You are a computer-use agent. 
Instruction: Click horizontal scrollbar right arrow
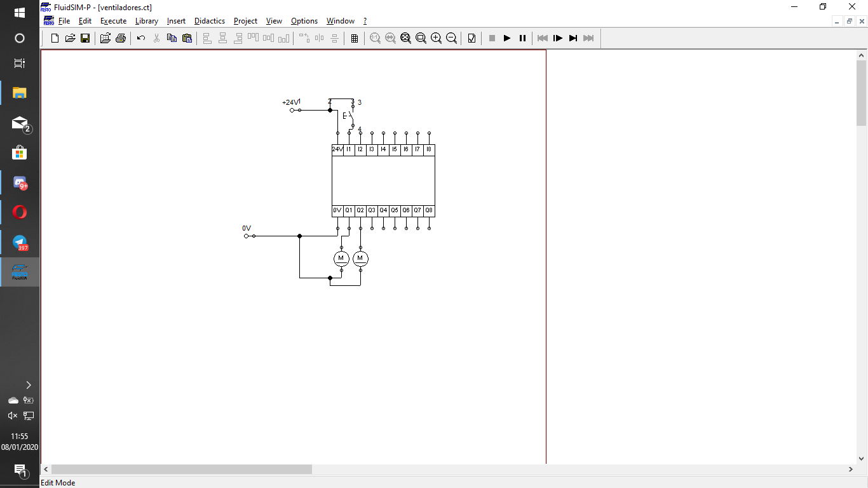(x=851, y=469)
